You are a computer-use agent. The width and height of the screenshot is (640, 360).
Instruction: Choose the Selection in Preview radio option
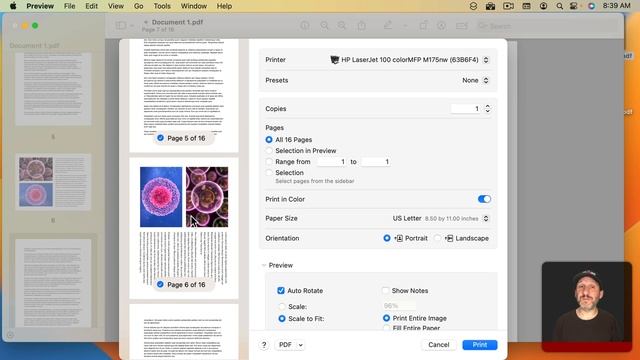click(x=269, y=151)
